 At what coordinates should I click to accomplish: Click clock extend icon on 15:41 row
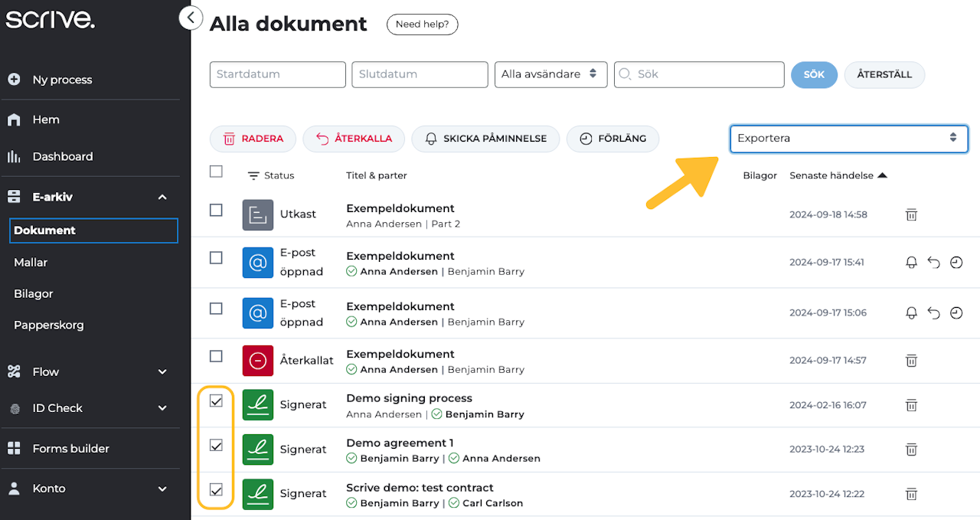click(956, 263)
